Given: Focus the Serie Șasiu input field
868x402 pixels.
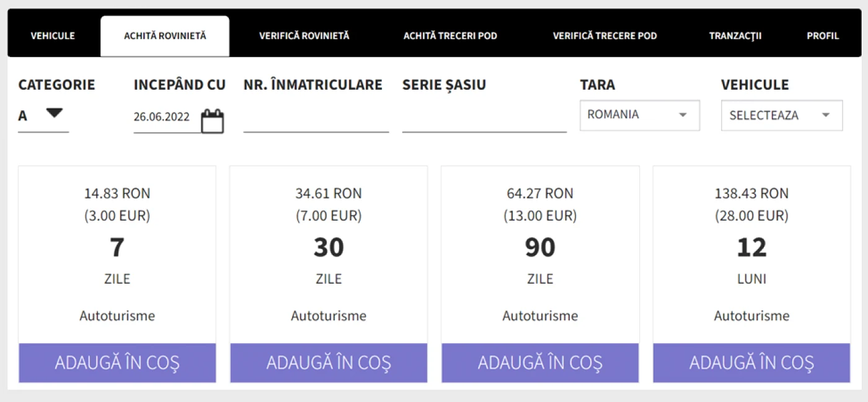Looking at the screenshot, I should pyautogui.click(x=484, y=119).
